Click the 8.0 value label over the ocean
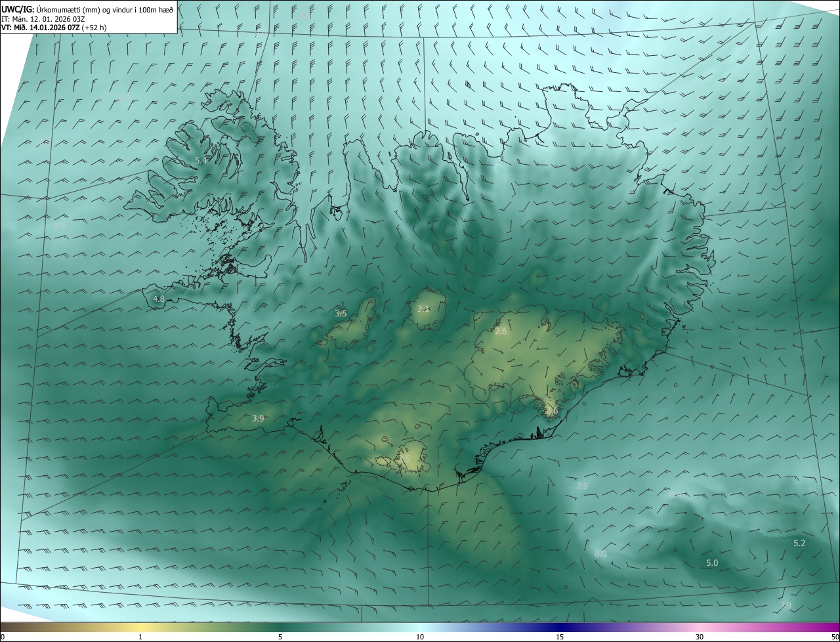 tap(600, 554)
